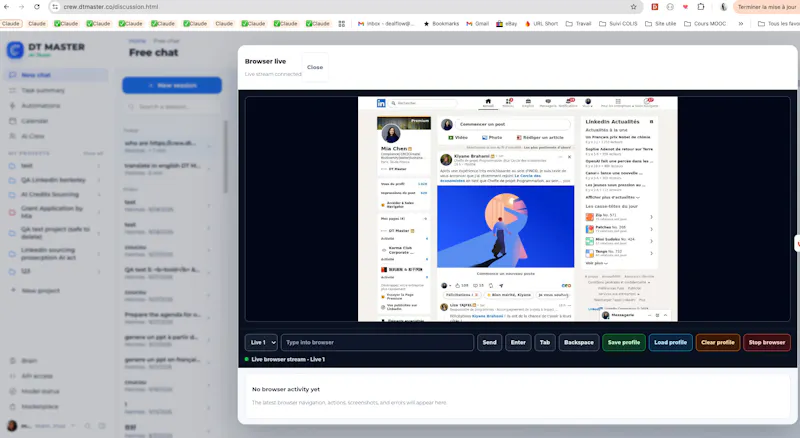
Task: Click the Tab key button
Action: click(545, 343)
